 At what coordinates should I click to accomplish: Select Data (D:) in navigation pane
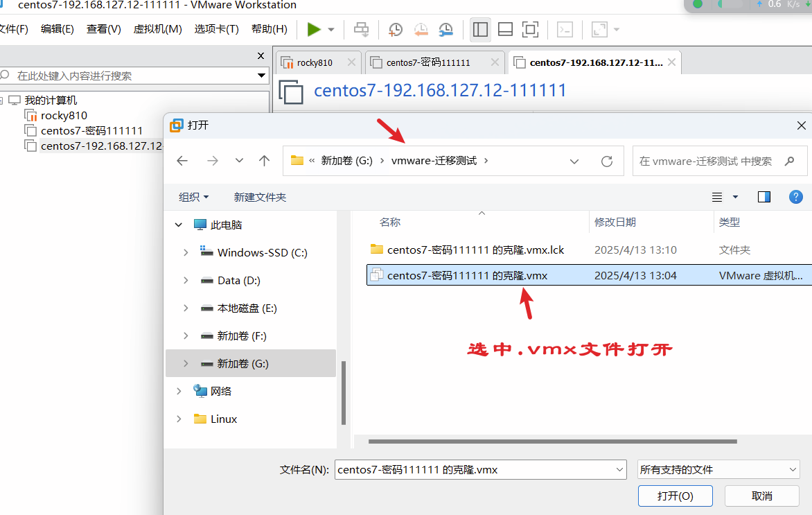point(239,280)
